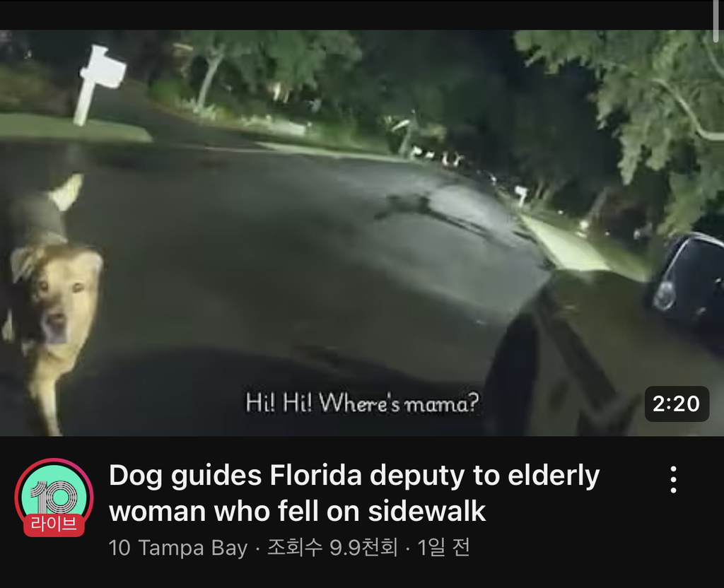This screenshot has height=588, width=724.
Task: Open video titled Dog guides Florida deputy
Action: 354,493
